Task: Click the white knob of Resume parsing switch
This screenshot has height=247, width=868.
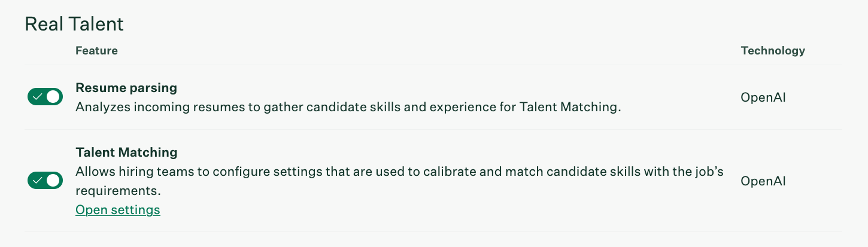Action: (53, 97)
